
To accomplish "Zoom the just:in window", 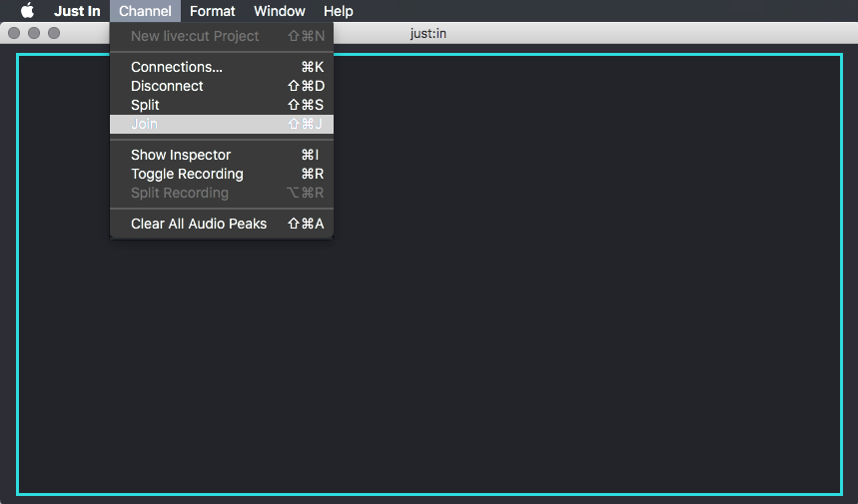I will coord(54,33).
